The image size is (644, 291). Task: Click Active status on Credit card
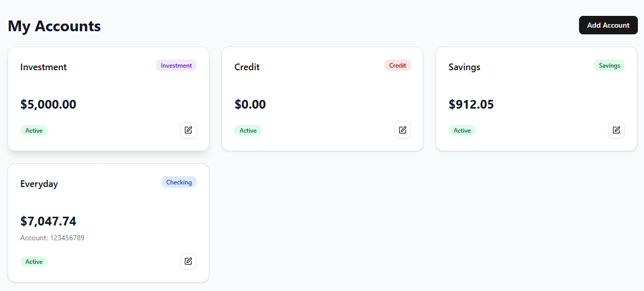coord(248,131)
